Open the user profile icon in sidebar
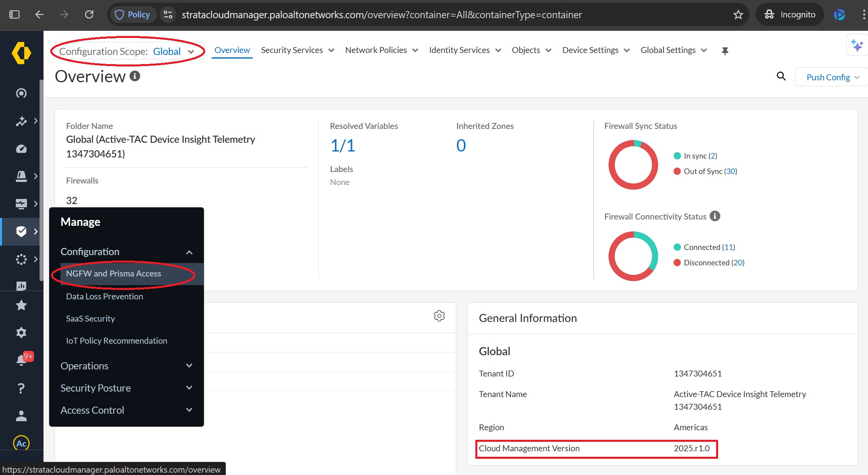868x475 pixels. [21, 416]
